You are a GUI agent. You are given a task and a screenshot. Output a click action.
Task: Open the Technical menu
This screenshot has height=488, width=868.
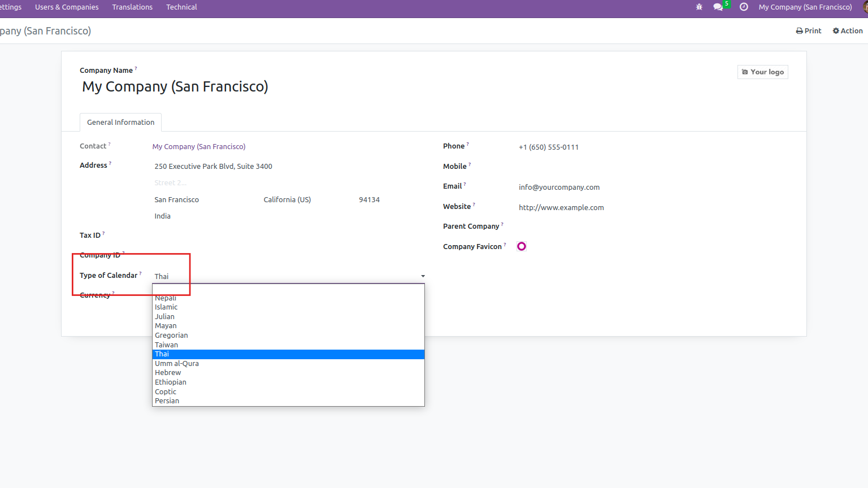181,7
